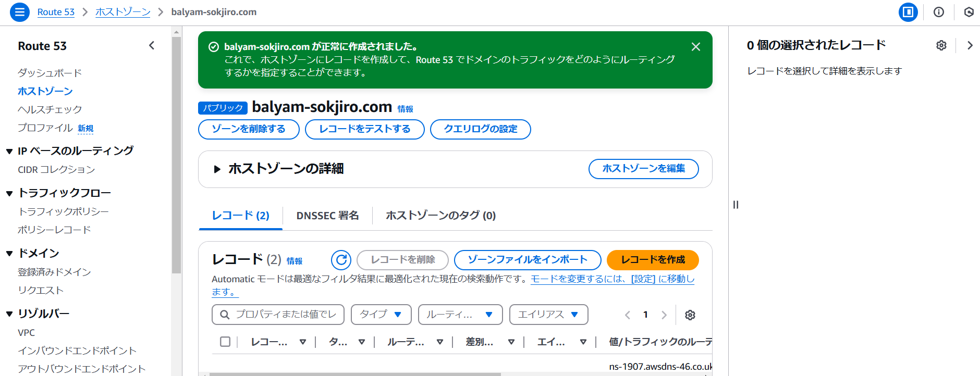Toggle the split panel view icon
The image size is (980, 376).
[x=908, y=12]
